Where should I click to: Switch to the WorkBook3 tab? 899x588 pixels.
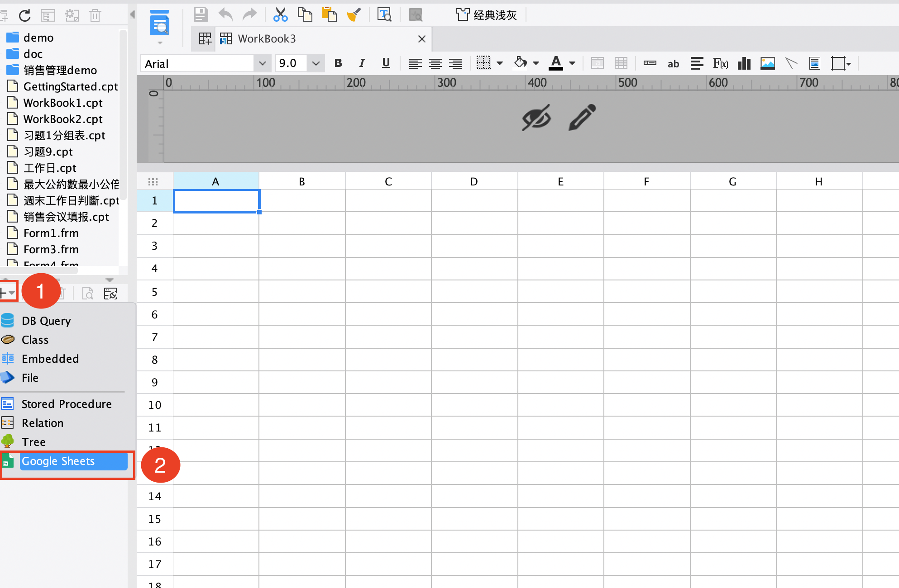click(267, 38)
